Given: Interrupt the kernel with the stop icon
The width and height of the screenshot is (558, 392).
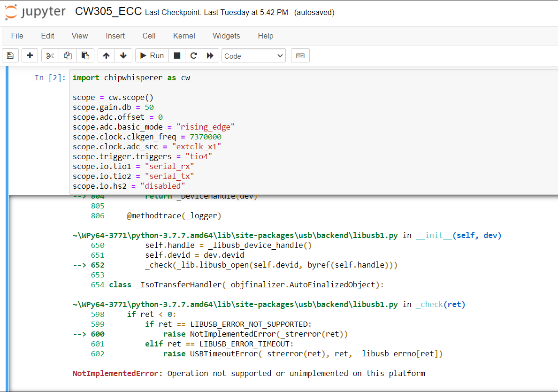Looking at the screenshot, I should [177, 55].
